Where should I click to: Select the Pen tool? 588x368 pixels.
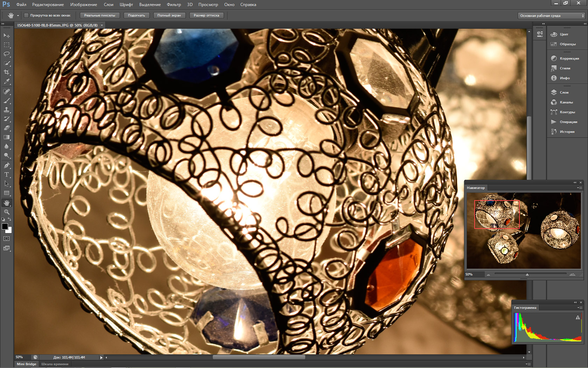pyautogui.click(x=7, y=165)
